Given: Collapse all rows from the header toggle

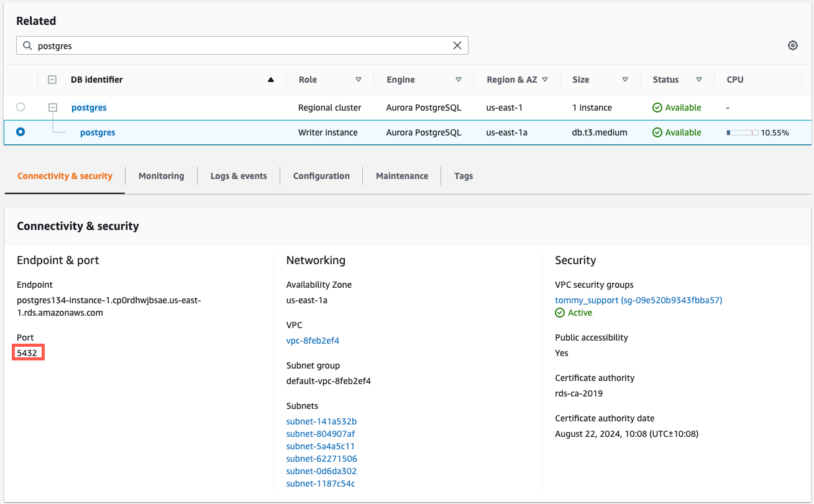Looking at the screenshot, I should click(53, 80).
